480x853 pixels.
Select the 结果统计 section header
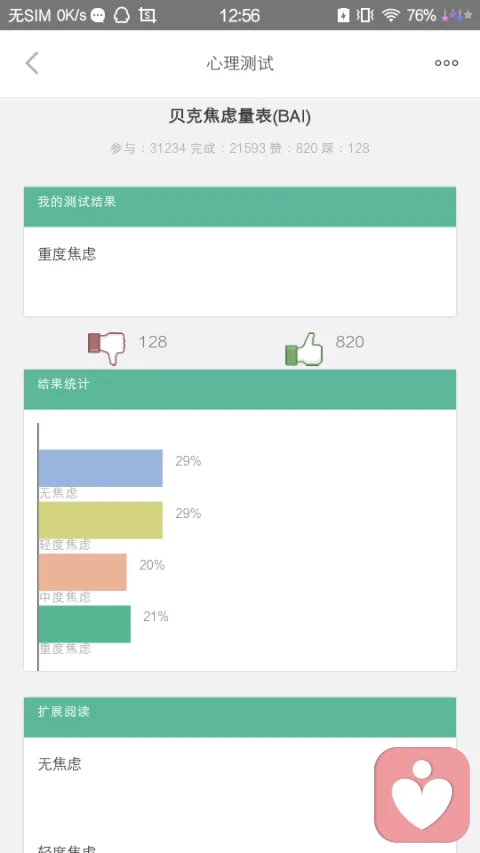tap(240, 390)
